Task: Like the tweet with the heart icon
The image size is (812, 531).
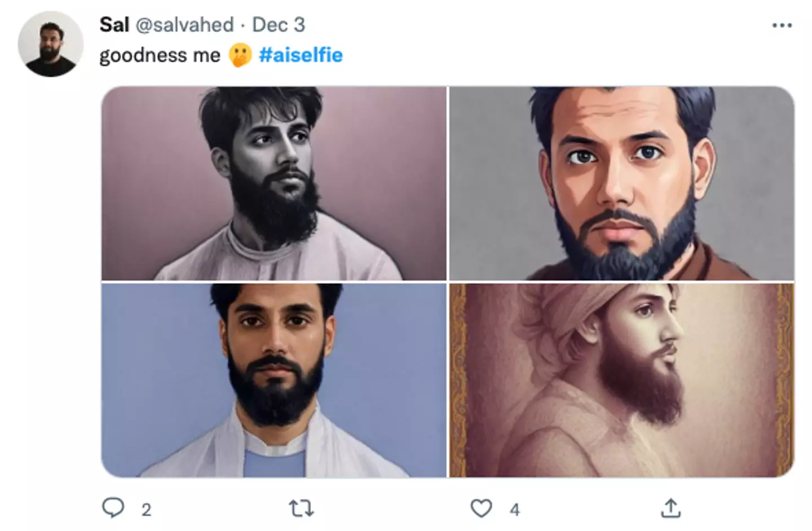Action: pos(481,508)
